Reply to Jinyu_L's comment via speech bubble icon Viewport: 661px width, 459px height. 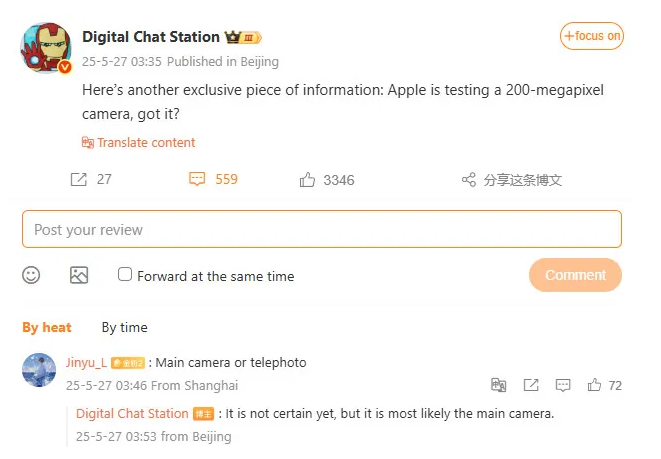pos(563,385)
